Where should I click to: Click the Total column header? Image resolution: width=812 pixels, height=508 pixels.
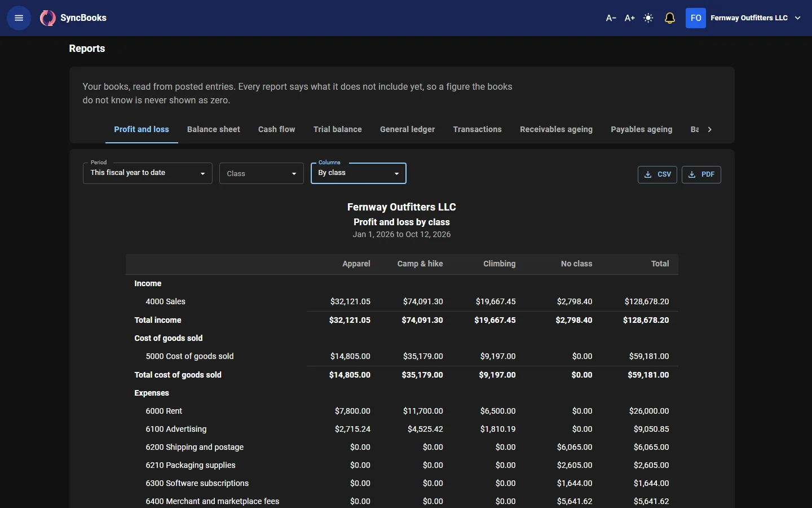tap(660, 264)
